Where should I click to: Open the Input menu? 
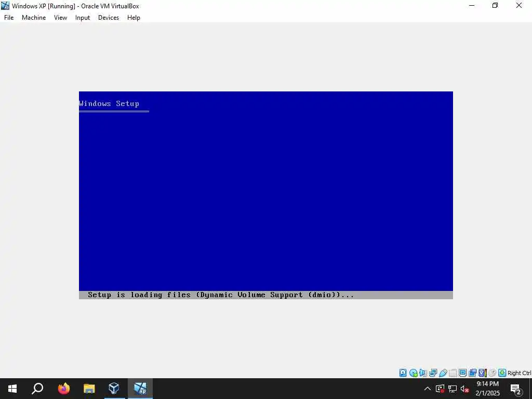(83, 18)
